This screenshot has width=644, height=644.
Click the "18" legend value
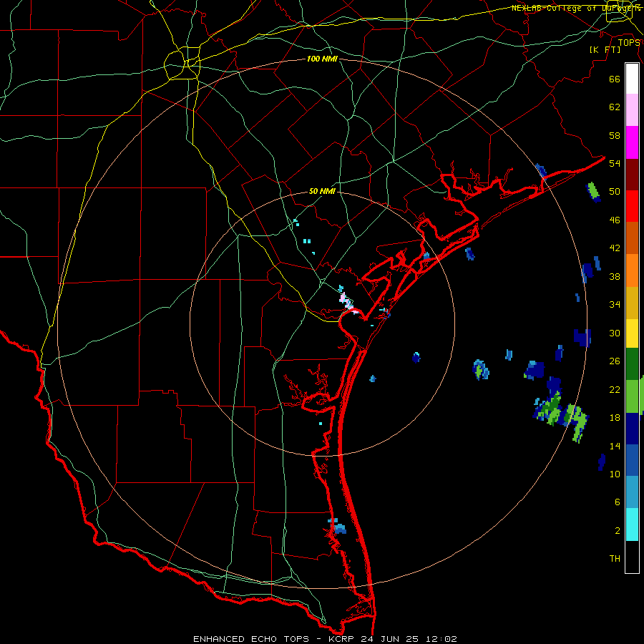(x=615, y=418)
